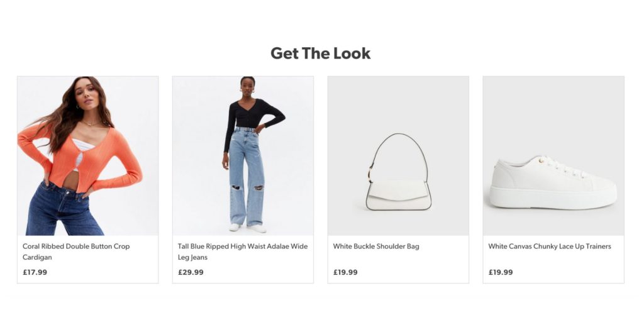Click the White Canvas Chunky Lace Up Trainers title
The height and width of the screenshot is (332, 644).
[550, 246]
